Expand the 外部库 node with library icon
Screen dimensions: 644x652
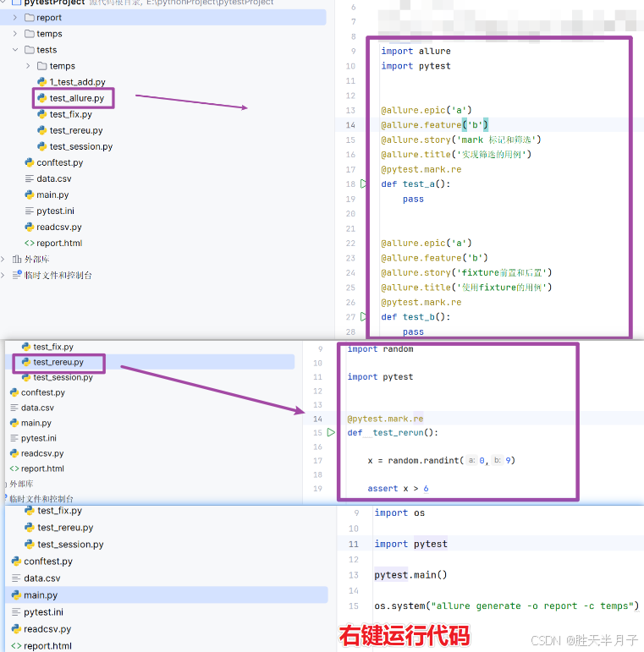tap(3, 259)
